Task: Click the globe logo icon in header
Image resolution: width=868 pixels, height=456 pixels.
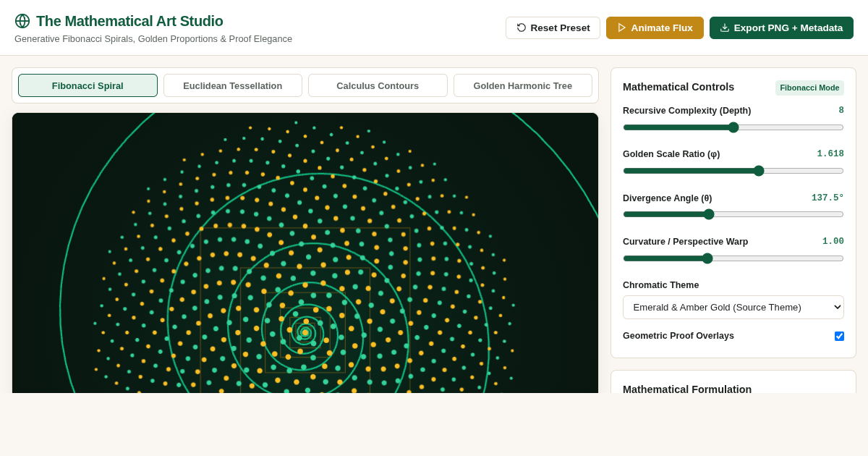Action: tap(22, 21)
